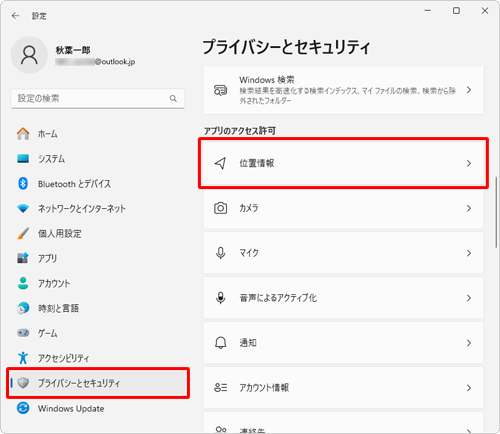
Task: Click the マイク microphone icon
Action: (220, 253)
